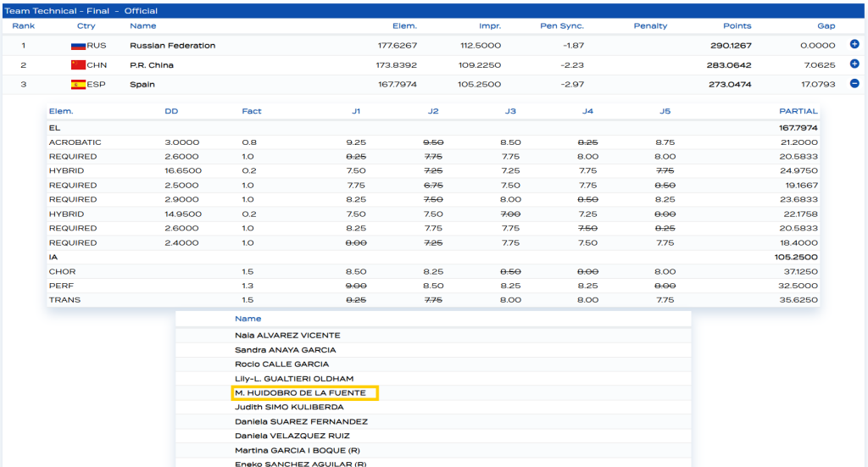The image size is (868, 467).
Task: Click the Team Technical - Final - Official title
Action: coord(81,10)
